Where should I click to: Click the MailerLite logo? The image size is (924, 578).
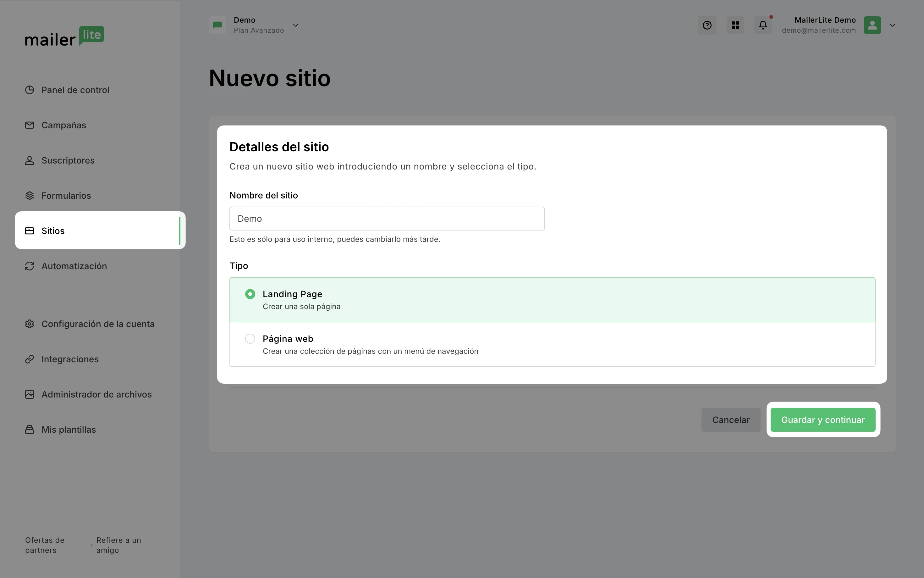[64, 36]
